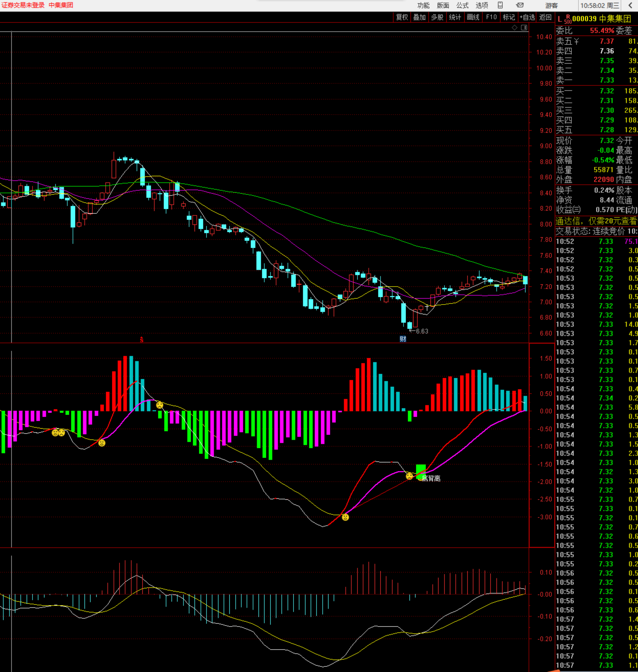Click stock title 000039 中集集团
This screenshot has width=638, height=672.
tap(601, 19)
